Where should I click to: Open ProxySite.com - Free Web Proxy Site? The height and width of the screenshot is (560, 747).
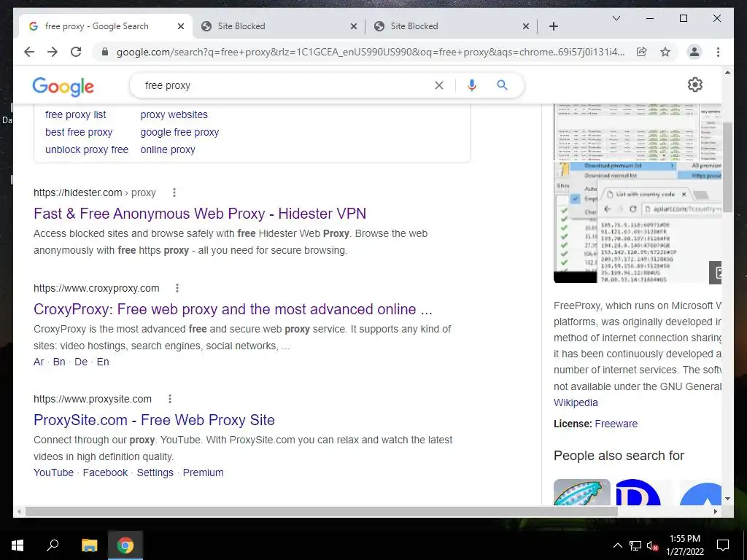click(x=154, y=420)
